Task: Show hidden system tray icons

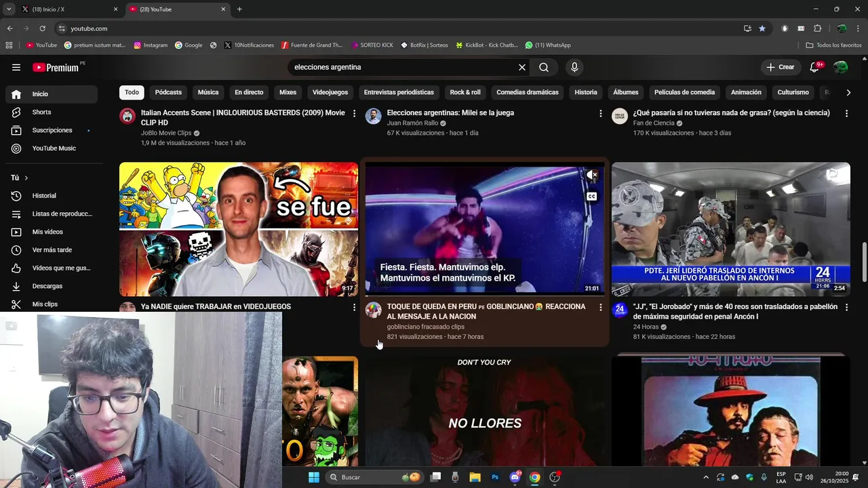Action: tap(706, 477)
